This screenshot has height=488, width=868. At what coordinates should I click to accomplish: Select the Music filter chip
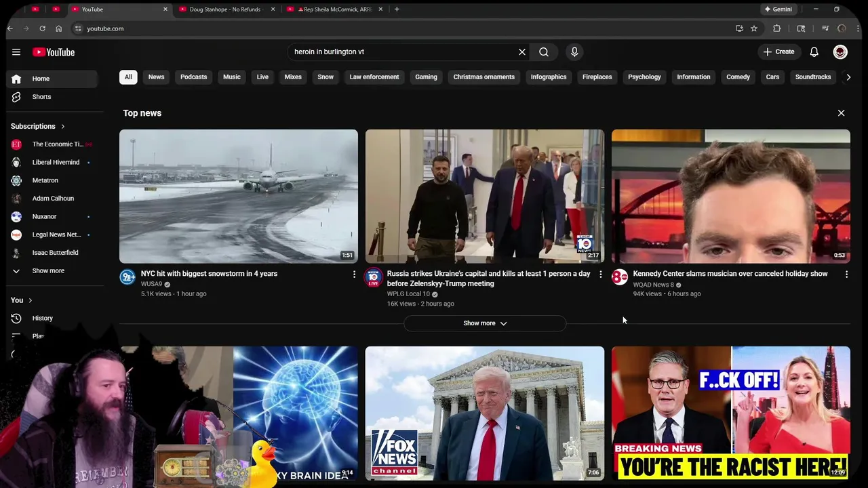pyautogui.click(x=232, y=77)
